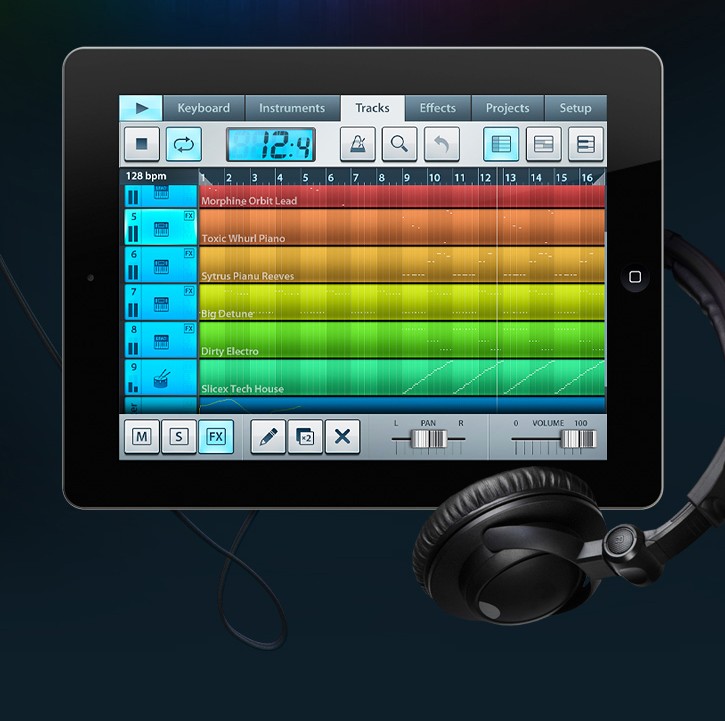
Task: Toggle the metronome icon
Action: (x=357, y=144)
